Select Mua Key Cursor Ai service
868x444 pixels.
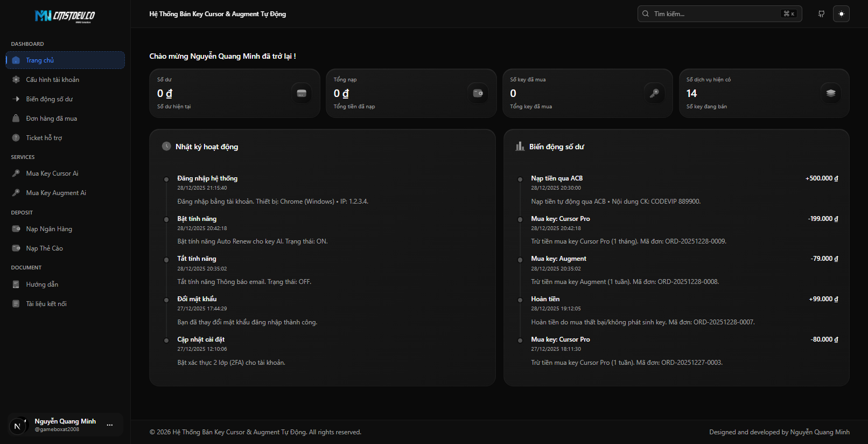(x=52, y=174)
